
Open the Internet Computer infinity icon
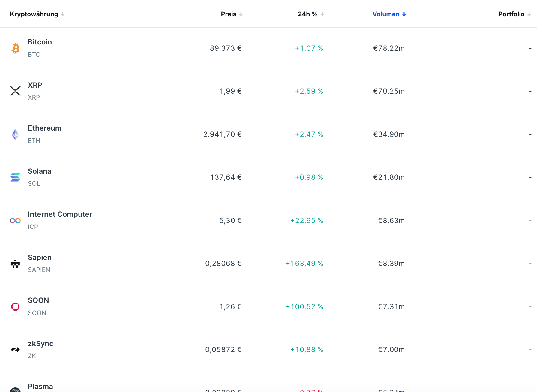(x=15, y=221)
